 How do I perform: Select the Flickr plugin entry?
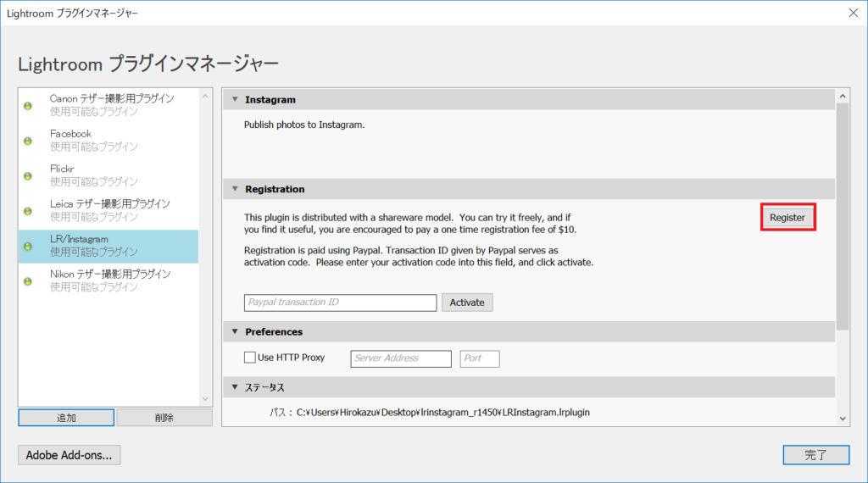pyautogui.click(x=108, y=175)
